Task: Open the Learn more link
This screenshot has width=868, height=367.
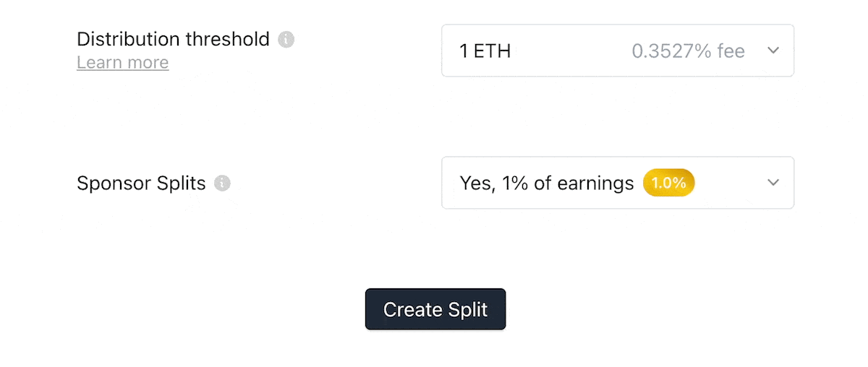Action: [123, 62]
